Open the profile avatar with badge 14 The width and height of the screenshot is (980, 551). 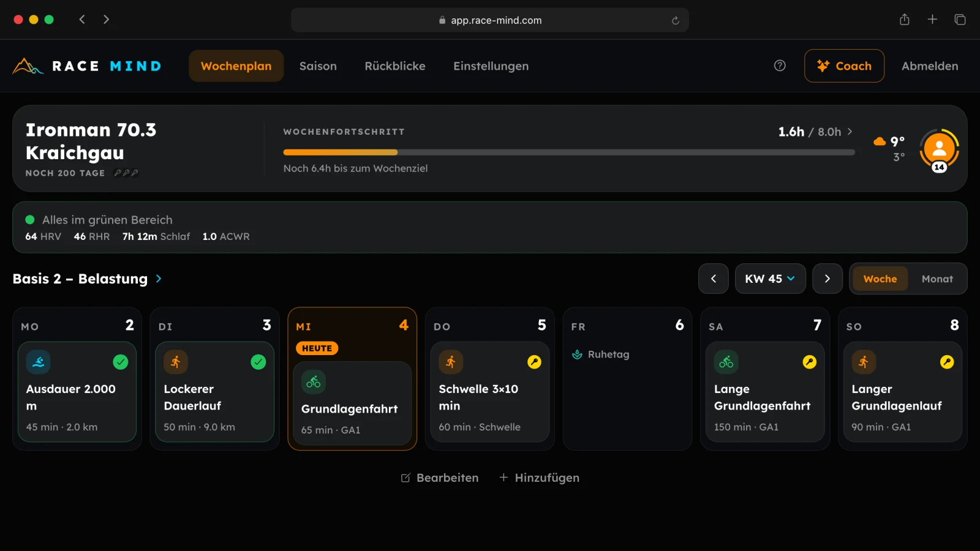(939, 149)
